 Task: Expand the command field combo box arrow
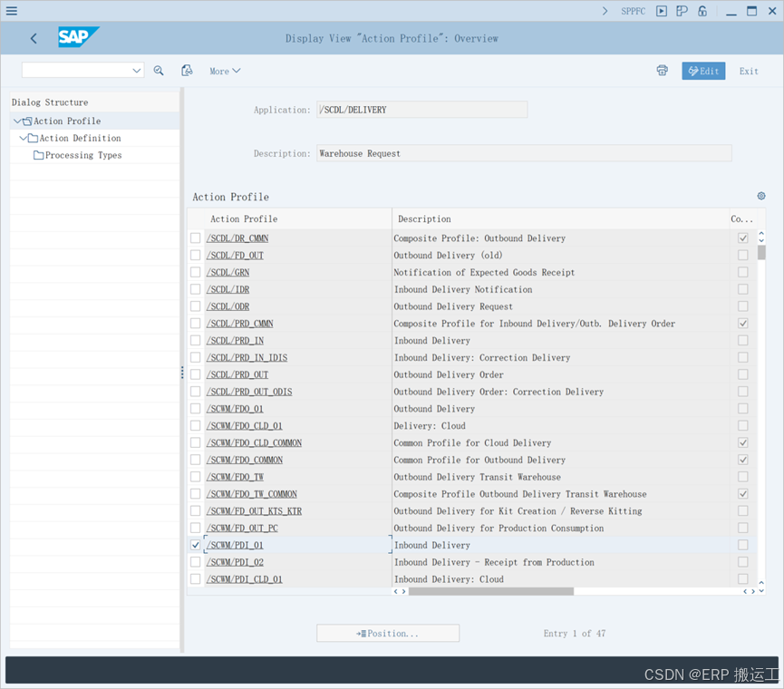coord(136,70)
